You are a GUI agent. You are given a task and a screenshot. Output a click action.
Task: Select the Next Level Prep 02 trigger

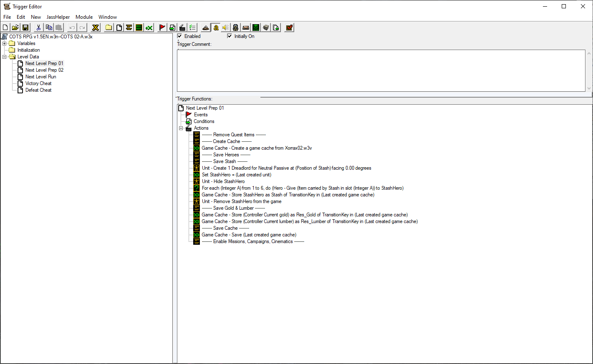(44, 70)
